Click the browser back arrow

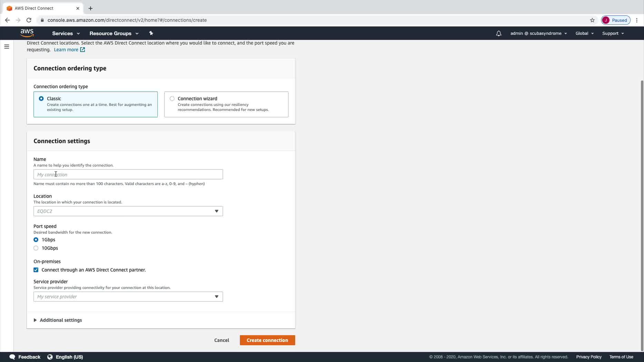point(7,20)
